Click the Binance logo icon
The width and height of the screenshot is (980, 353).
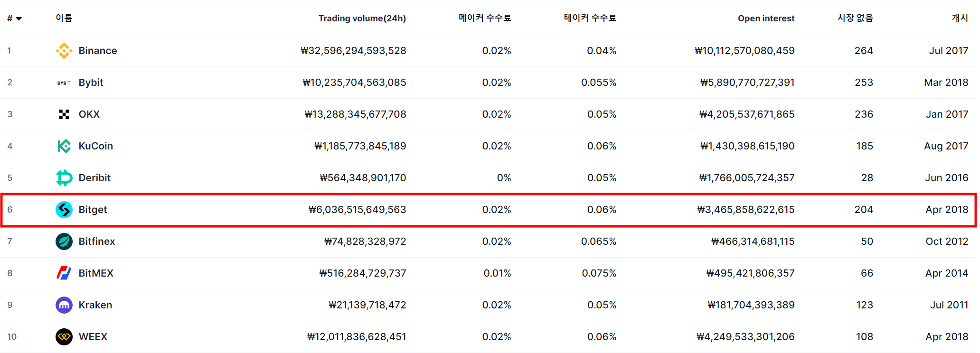(64, 51)
